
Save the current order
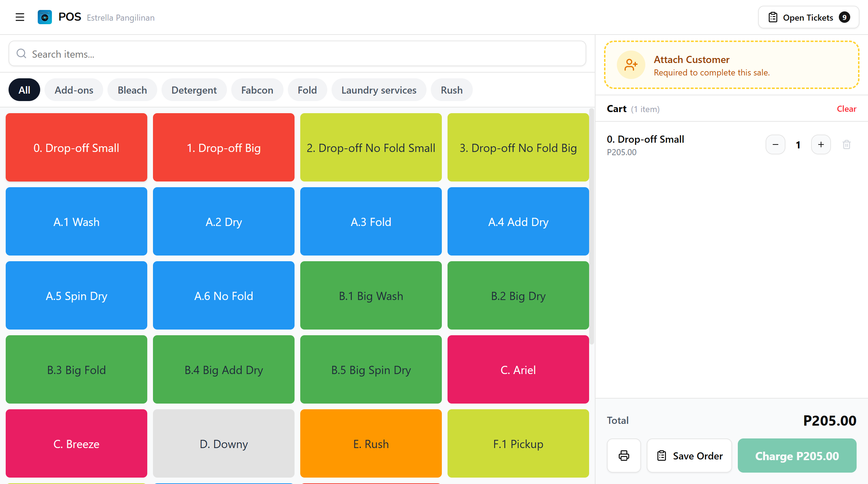(x=689, y=456)
